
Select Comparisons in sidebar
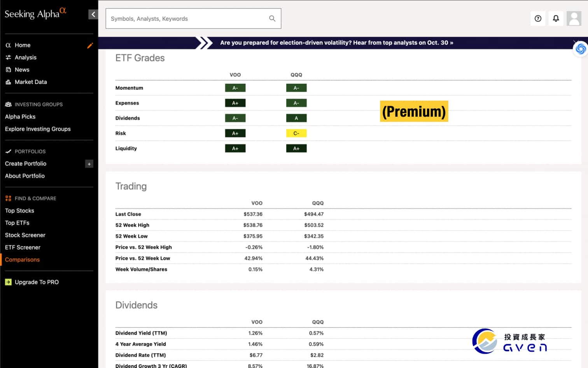coord(22,259)
